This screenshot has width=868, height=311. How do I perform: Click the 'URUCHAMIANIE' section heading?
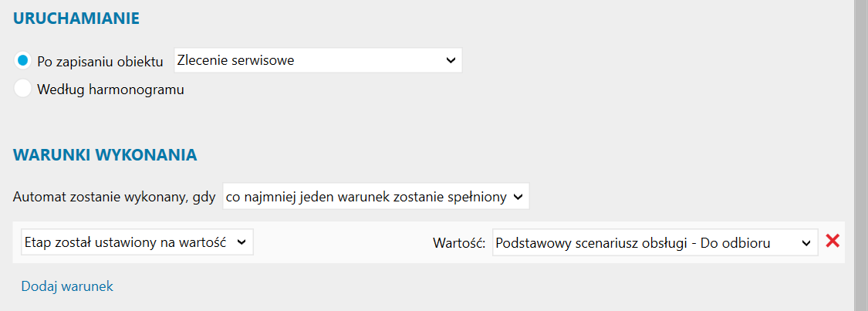pyautogui.click(x=76, y=19)
